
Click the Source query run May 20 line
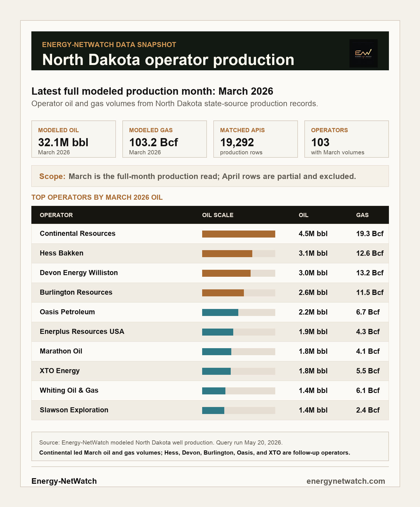coord(161,443)
